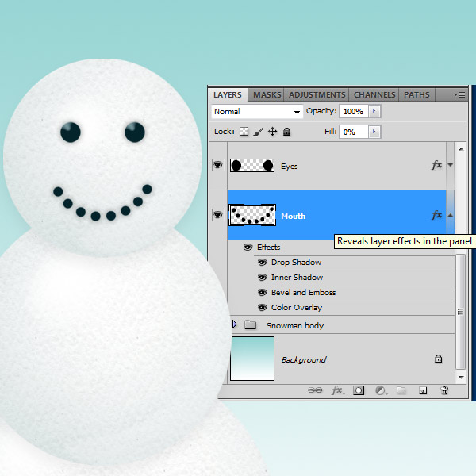This screenshot has width=476, height=476.
Task: Open the Opacity slider arrow
Action: pyautogui.click(x=374, y=111)
